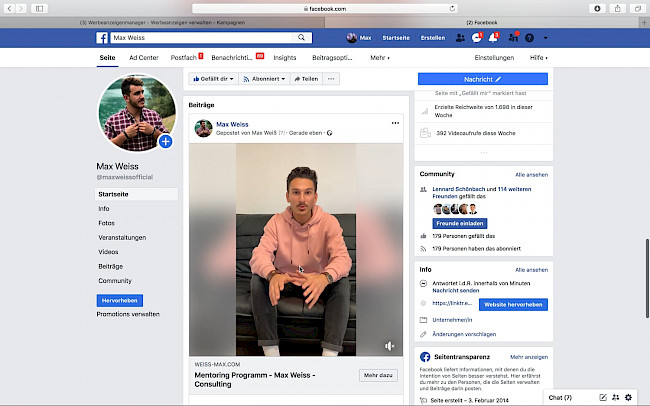
Task: Open the Hilfe dropdown
Action: click(x=538, y=58)
